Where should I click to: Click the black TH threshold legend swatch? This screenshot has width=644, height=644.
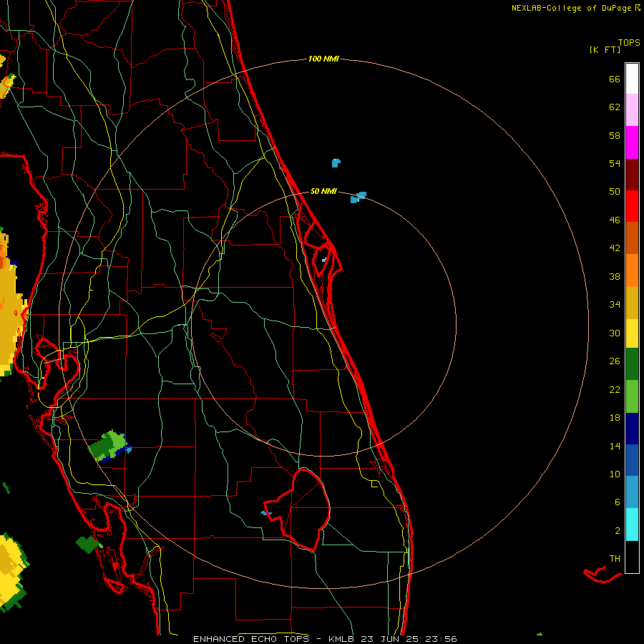pyautogui.click(x=632, y=557)
